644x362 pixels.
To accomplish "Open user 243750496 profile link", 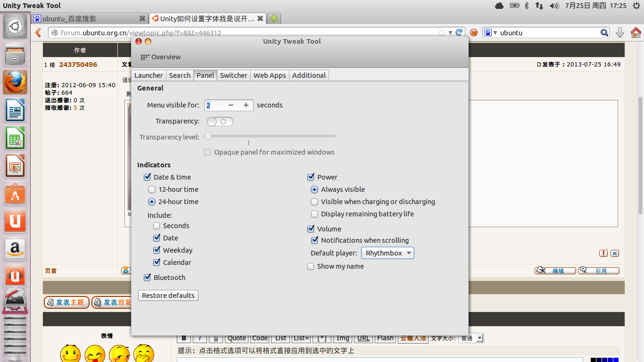I will click(78, 65).
